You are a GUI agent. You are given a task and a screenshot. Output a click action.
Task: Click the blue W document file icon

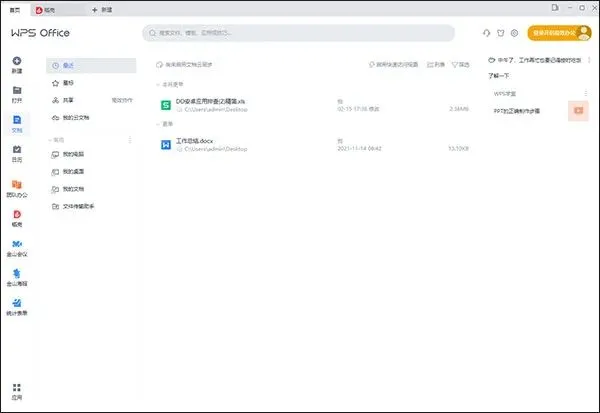pos(166,145)
